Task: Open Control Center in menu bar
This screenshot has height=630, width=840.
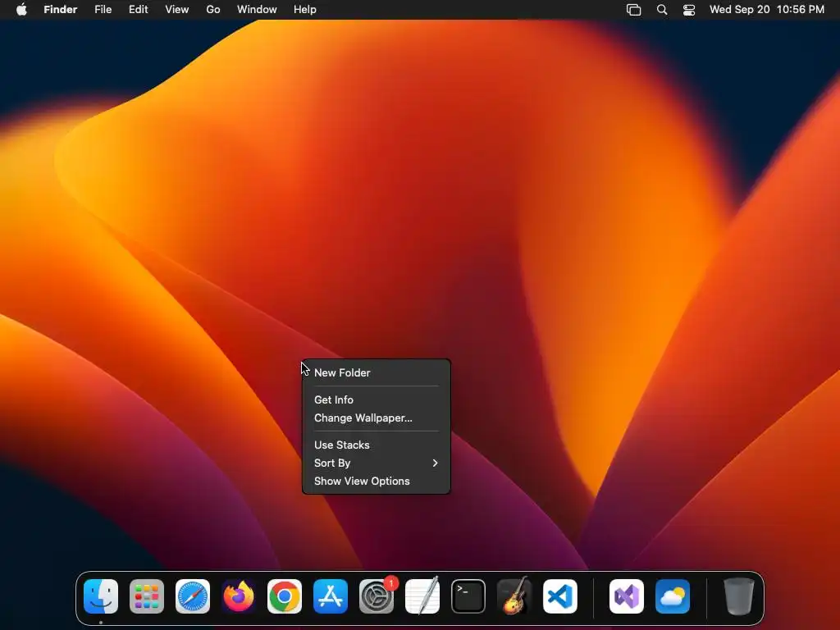Action: (x=689, y=10)
